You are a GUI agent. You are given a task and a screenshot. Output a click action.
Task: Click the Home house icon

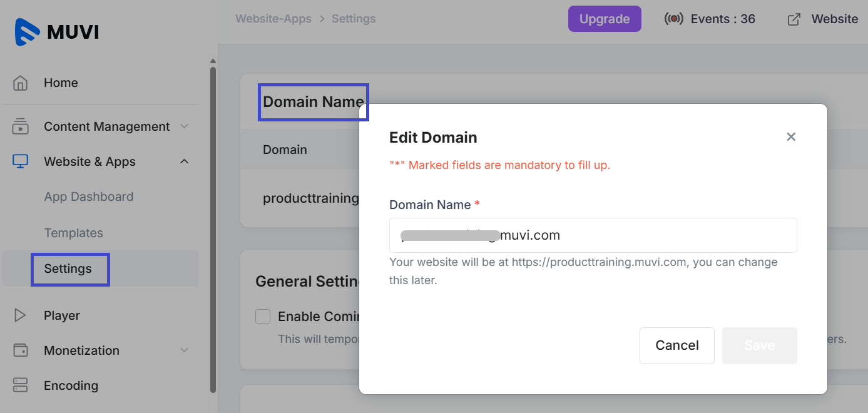(x=21, y=83)
